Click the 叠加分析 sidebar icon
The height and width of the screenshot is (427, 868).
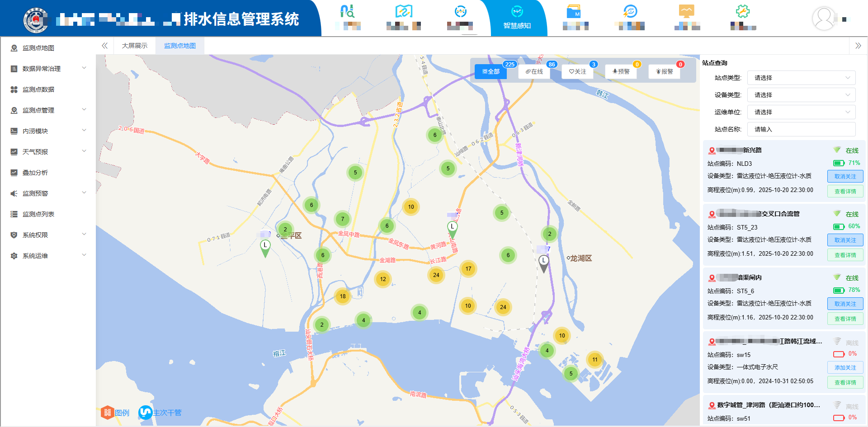[14, 173]
